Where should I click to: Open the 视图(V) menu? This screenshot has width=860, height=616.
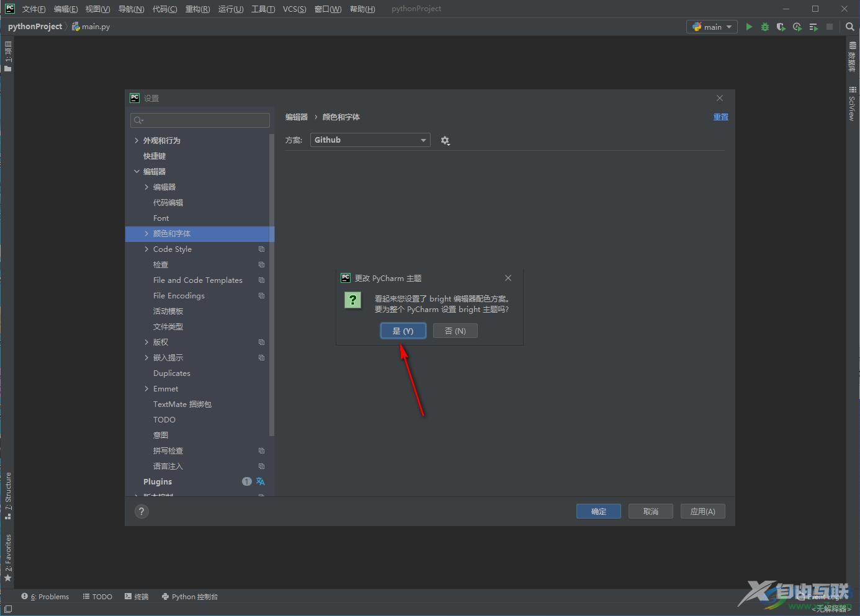pos(97,9)
